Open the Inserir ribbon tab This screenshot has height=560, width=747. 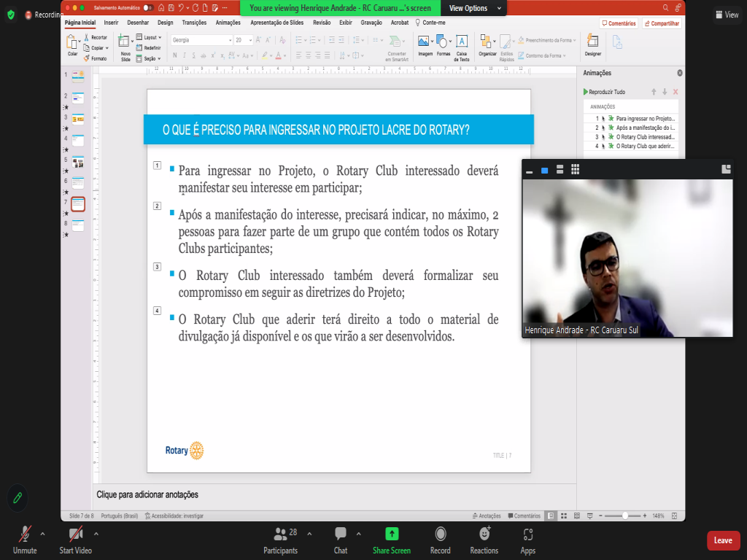pos(111,23)
